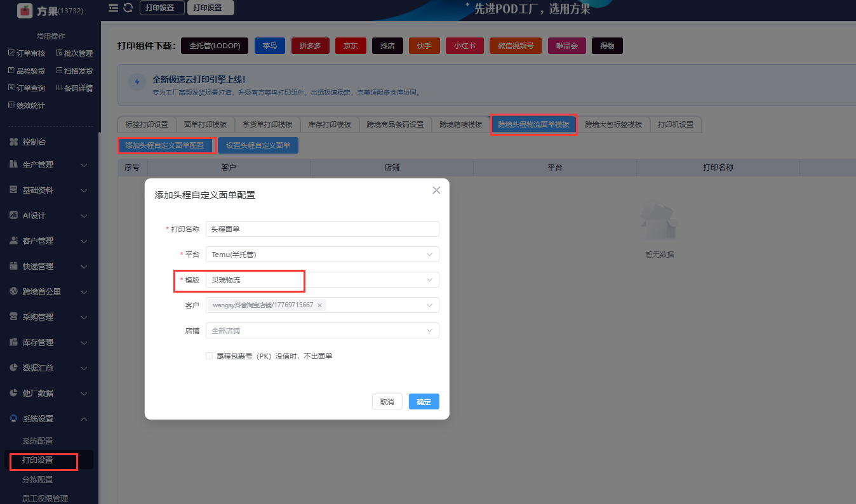The height and width of the screenshot is (504, 856).
Task: Download the 菜鸟 print component
Action: point(270,46)
